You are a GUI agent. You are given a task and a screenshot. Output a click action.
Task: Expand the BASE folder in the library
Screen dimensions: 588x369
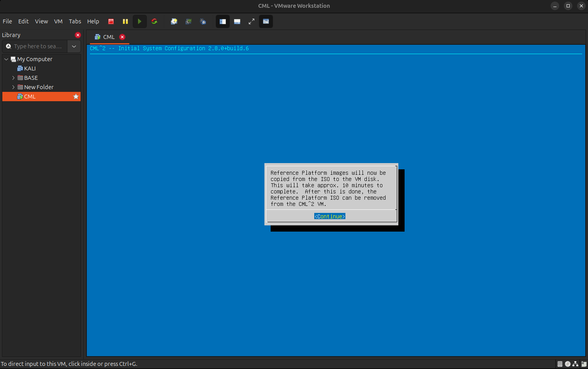point(13,78)
